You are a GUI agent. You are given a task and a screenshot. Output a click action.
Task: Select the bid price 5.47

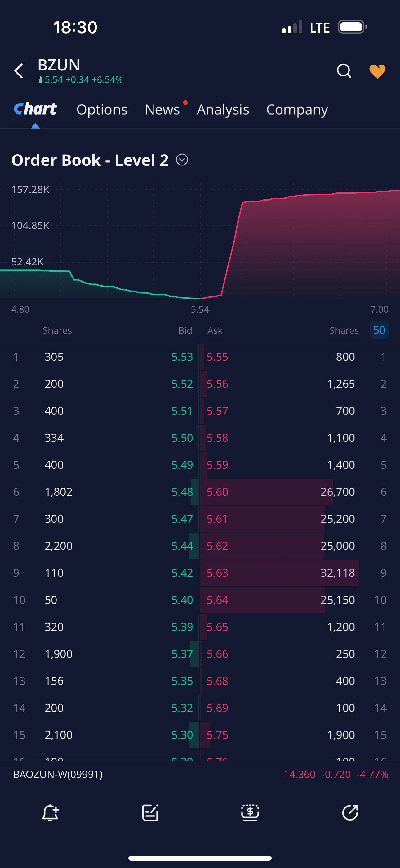coord(182,518)
